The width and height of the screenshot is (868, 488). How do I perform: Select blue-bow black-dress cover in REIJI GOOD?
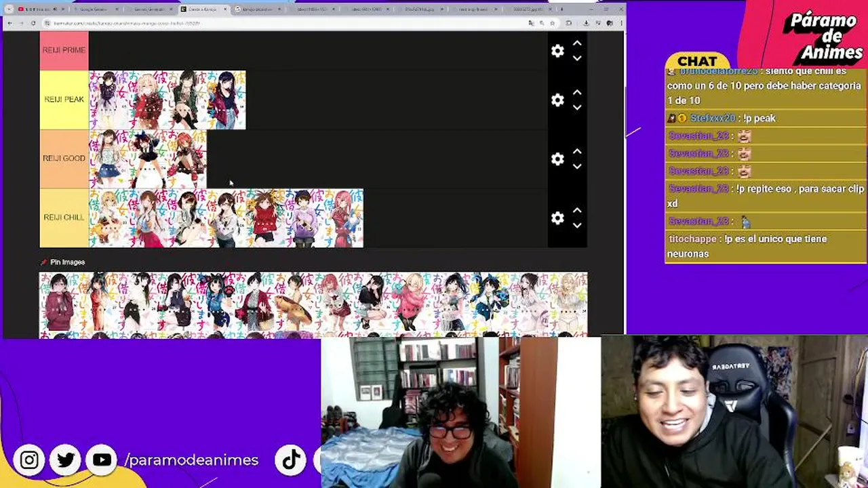(148, 159)
